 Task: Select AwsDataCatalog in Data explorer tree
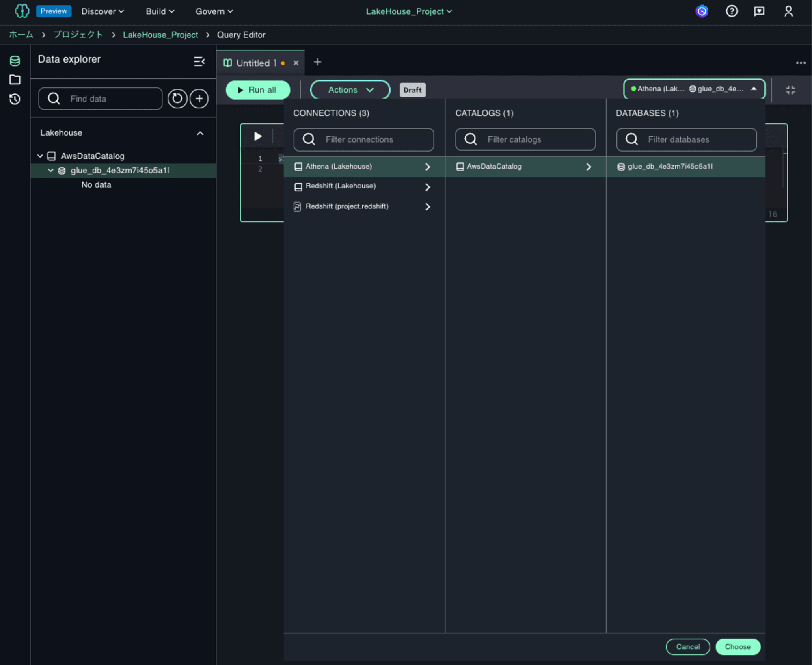tap(93, 156)
